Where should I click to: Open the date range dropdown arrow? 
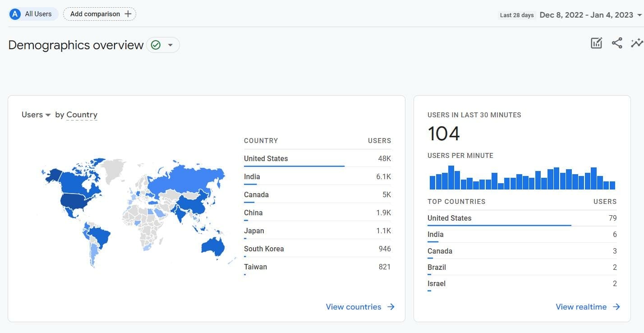point(639,15)
